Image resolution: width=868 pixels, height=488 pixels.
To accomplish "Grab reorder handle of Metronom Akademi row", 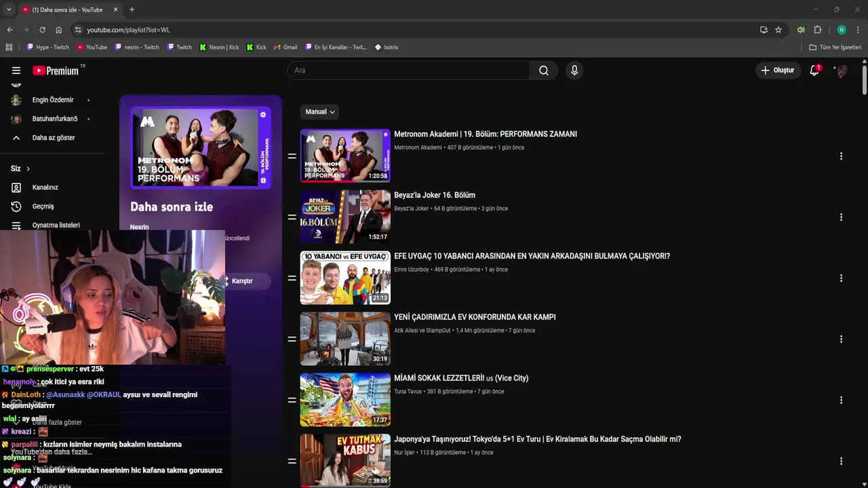I will click(x=292, y=156).
